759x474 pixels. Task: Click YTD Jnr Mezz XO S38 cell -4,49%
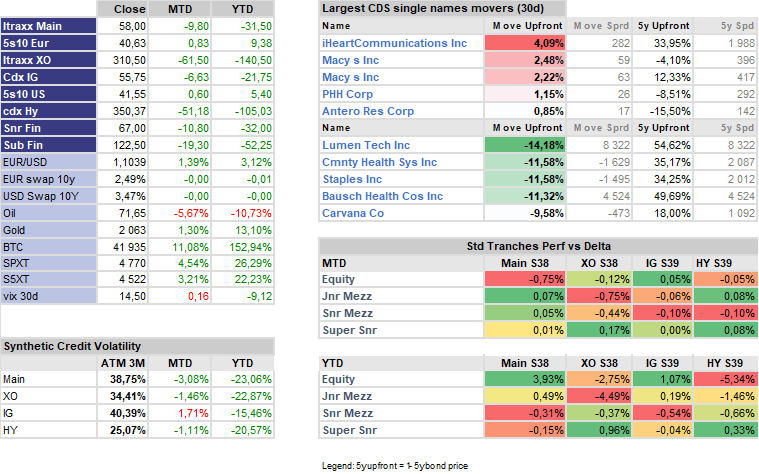point(599,396)
